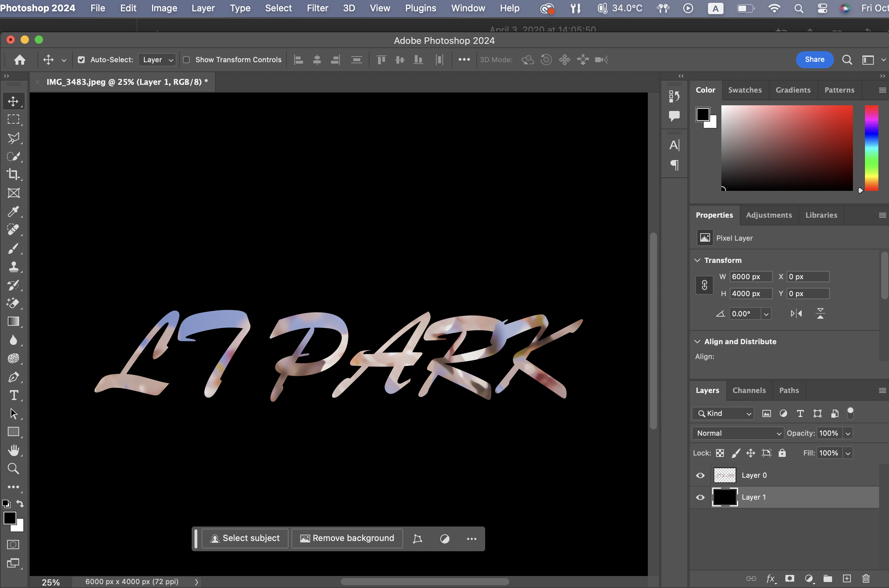Uncheck the Auto-Select checkbox
The image size is (889, 588).
81,60
